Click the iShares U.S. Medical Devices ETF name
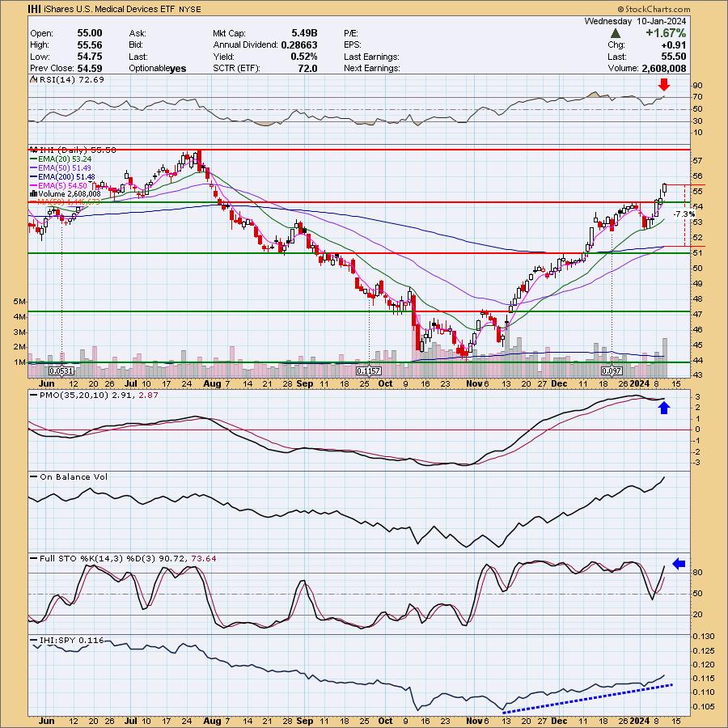This screenshot has height=728, width=728. (109, 9)
